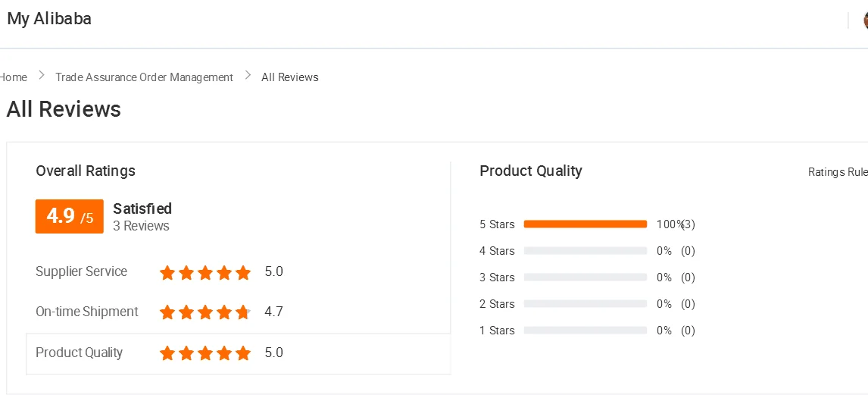Click the orange 4.9/5 rating badge
Screen dimensions: 868x395
(69, 217)
